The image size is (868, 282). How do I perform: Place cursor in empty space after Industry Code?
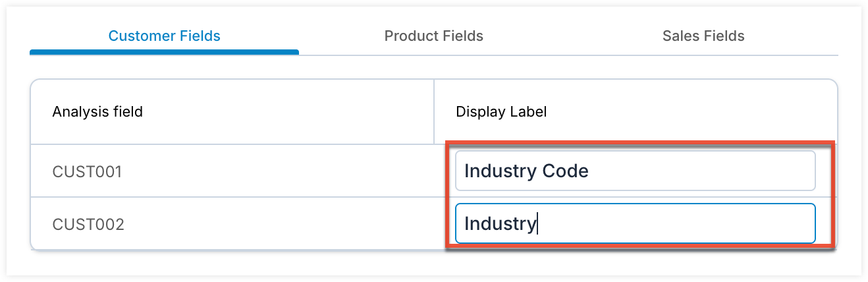698,171
